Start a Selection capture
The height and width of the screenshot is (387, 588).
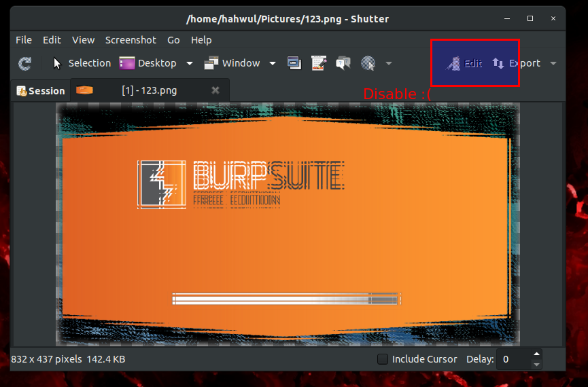82,63
